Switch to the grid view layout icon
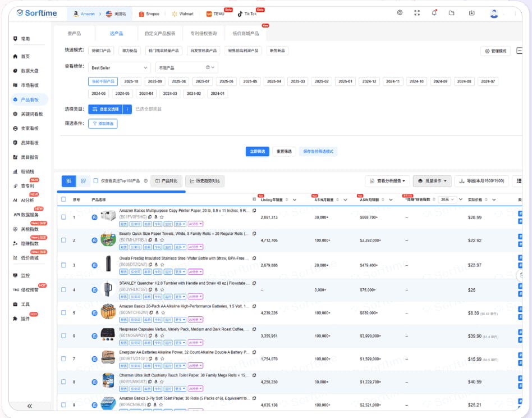The image size is (532, 418). click(x=83, y=181)
